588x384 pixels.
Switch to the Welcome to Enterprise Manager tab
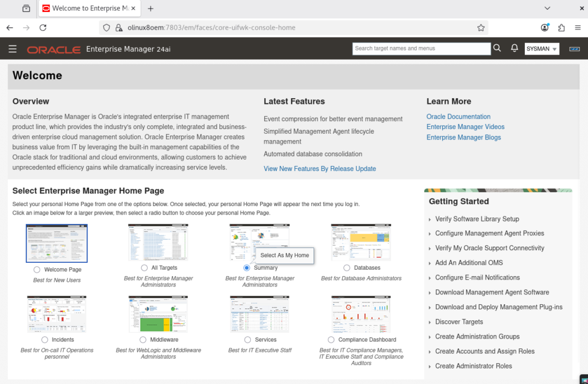click(x=89, y=9)
